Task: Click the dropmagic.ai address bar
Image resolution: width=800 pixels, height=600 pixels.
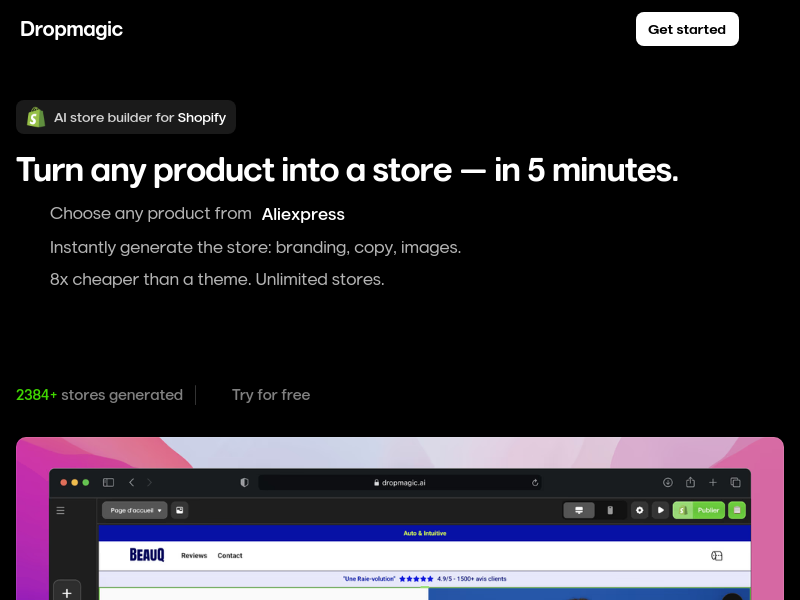Action: tap(400, 482)
